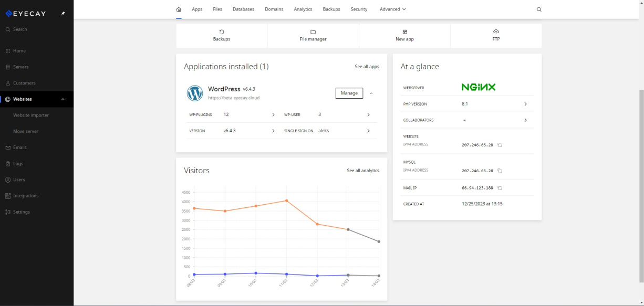Open Move server
This screenshot has width=644, height=306.
click(26, 131)
